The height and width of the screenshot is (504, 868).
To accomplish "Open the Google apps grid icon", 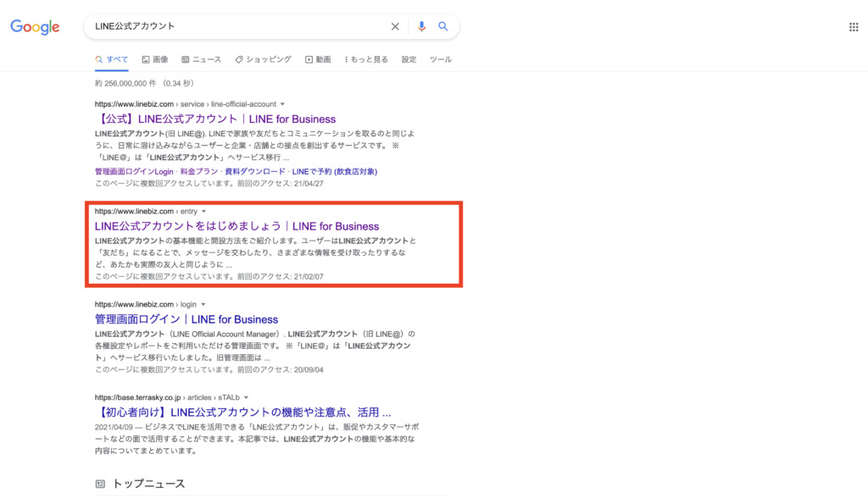I will pos(854,27).
